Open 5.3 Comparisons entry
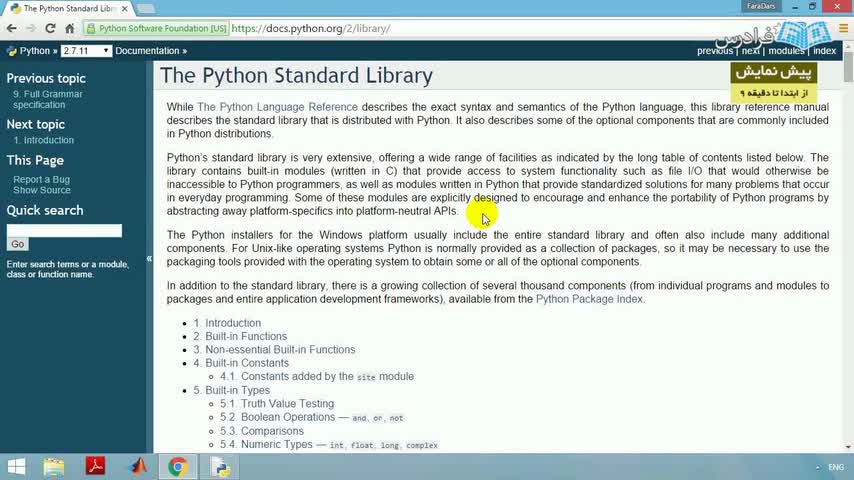The height and width of the screenshot is (480, 854). click(x=262, y=431)
